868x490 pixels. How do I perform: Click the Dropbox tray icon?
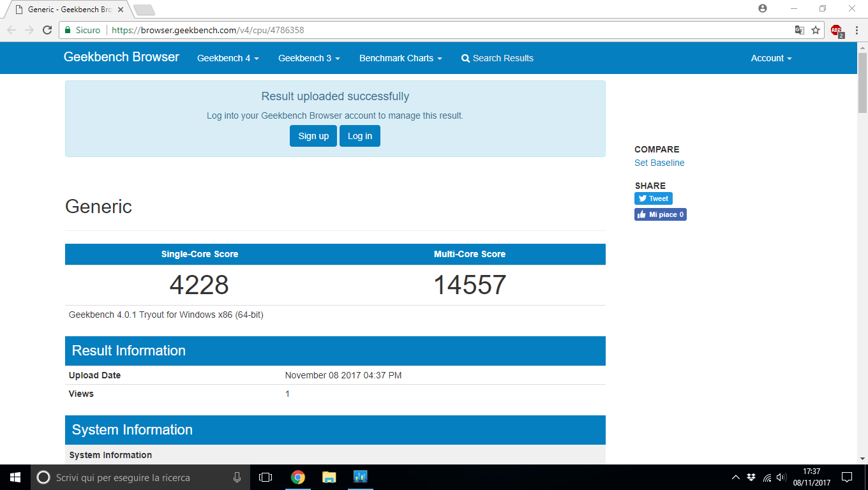(x=751, y=477)
